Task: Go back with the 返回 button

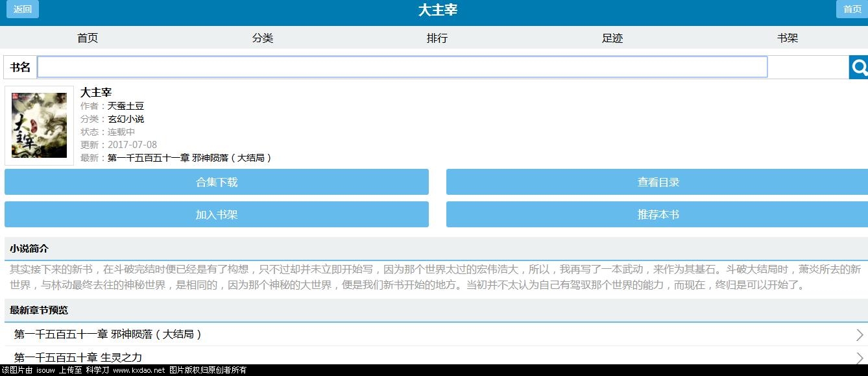Action: [x=23, y=9]
